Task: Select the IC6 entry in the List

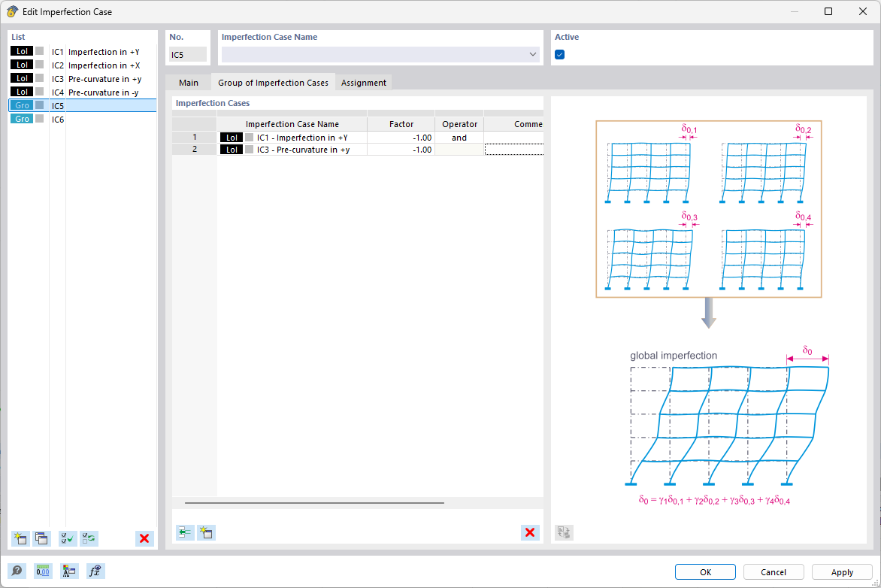Action: 83,119
